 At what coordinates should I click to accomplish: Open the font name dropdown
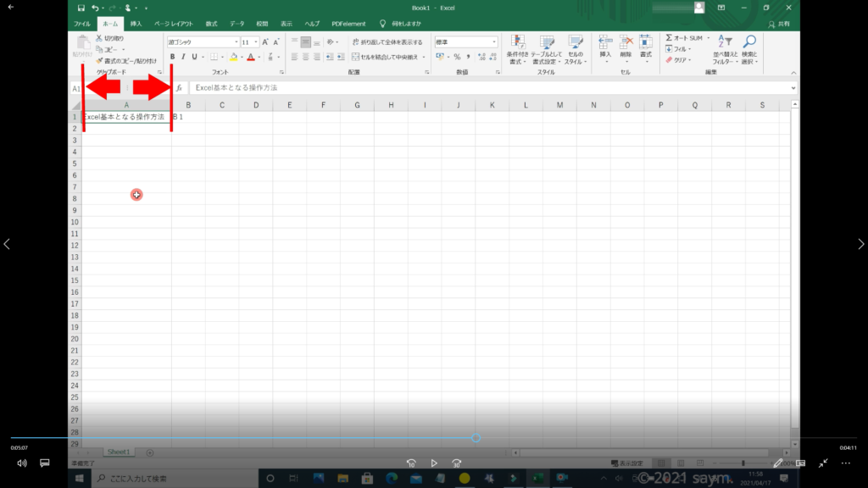236,42
